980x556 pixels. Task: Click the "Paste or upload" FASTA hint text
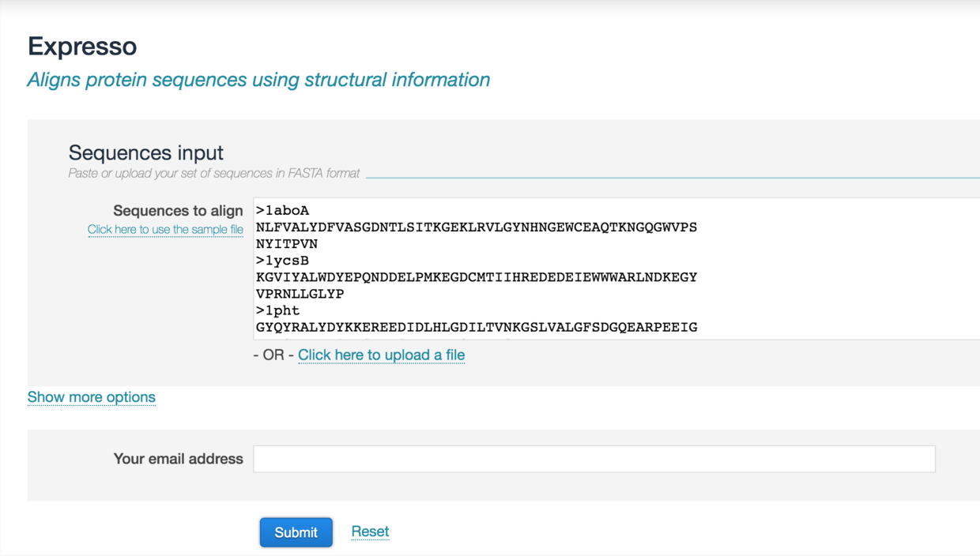click(x=213, y=173)
